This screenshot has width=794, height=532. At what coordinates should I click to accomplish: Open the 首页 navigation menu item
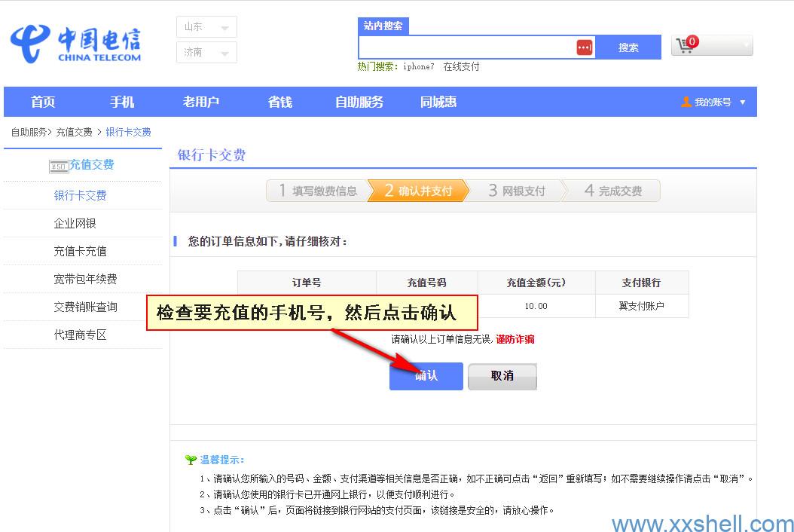[x=43, y=102]
